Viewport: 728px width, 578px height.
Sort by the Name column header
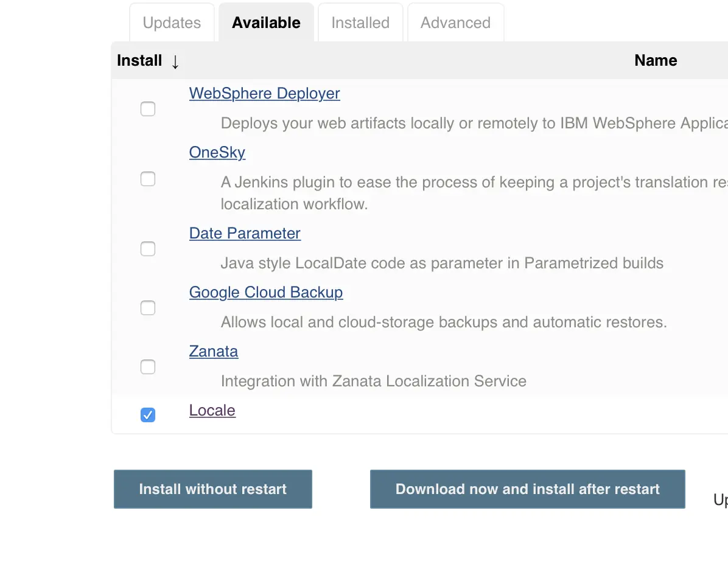656,60
